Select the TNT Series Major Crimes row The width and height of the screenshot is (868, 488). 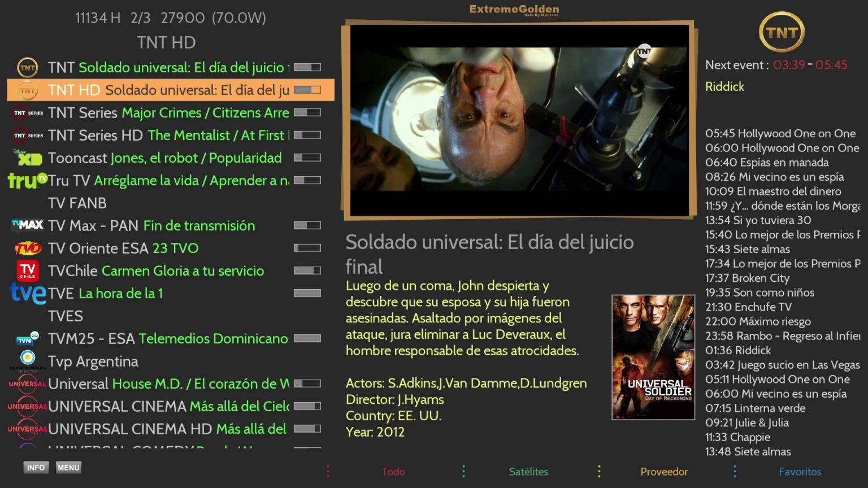tap(170, 113)
